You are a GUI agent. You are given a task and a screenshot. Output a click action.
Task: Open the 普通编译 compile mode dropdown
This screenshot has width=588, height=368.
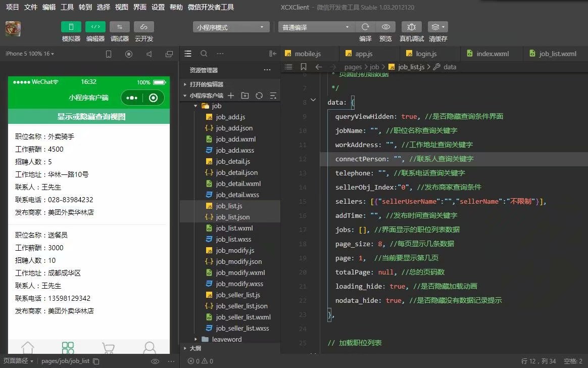(316, 26)
